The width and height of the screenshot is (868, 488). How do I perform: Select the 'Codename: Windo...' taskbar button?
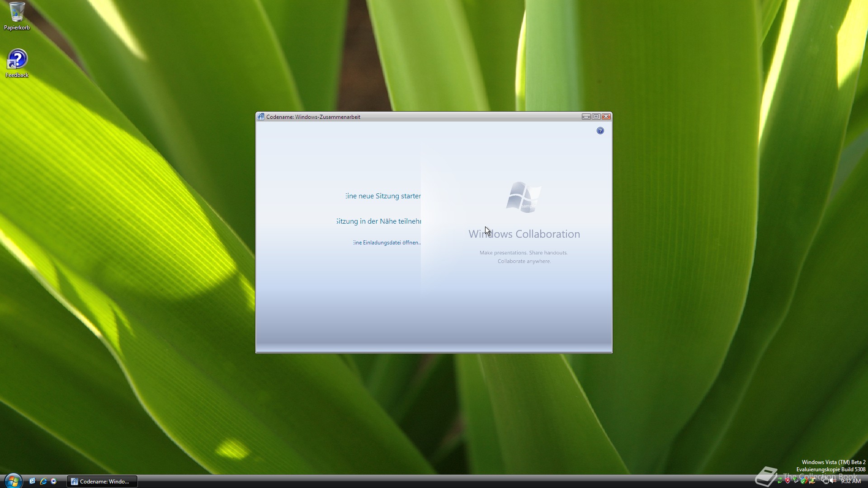(x=102, y=481)
